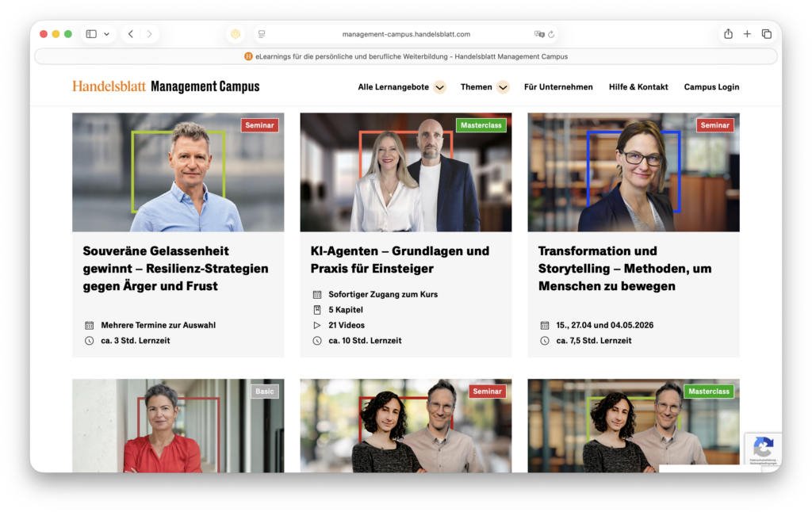Select Für Unternehmen in the navigation

(x=558, y=87)
